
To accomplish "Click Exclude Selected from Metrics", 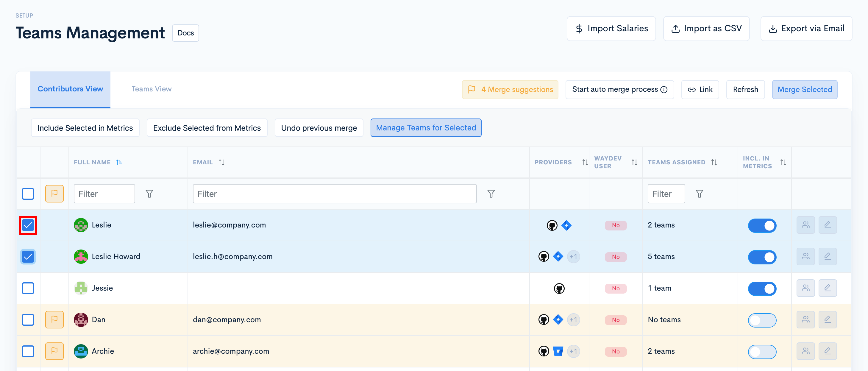I will coord(207,128).
